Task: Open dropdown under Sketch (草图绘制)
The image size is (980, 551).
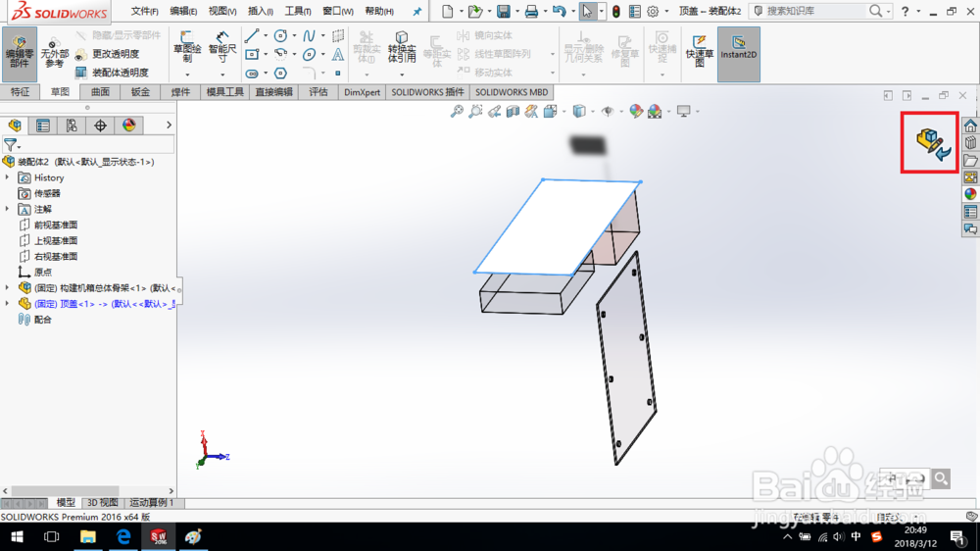Action: coord(187,75)
